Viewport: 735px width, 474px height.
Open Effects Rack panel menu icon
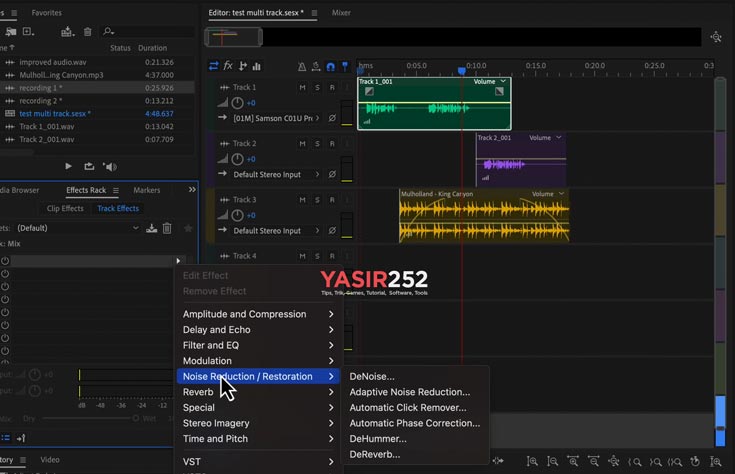click(x=116, y=190)
